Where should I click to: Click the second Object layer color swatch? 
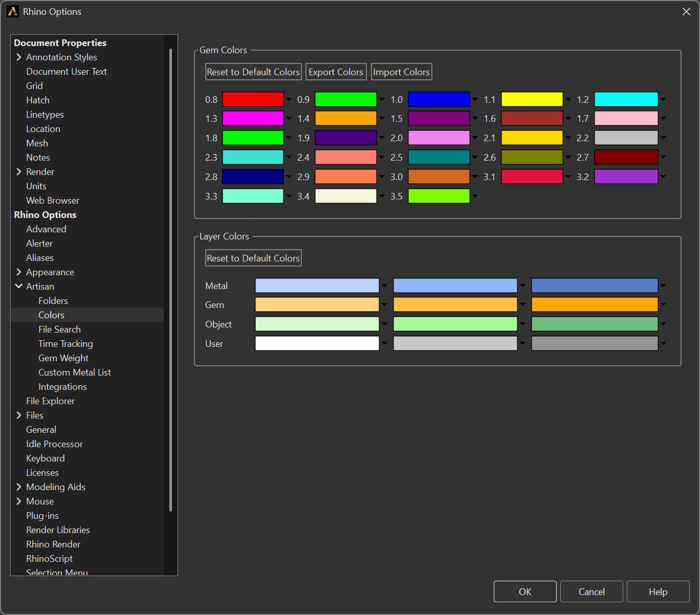tap(455, 324)
